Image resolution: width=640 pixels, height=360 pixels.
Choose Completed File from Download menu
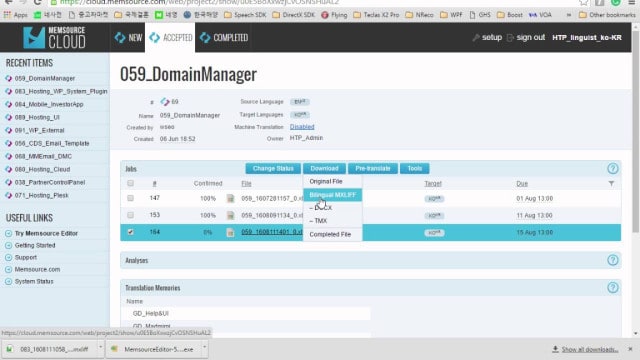[x=332, y=234]
